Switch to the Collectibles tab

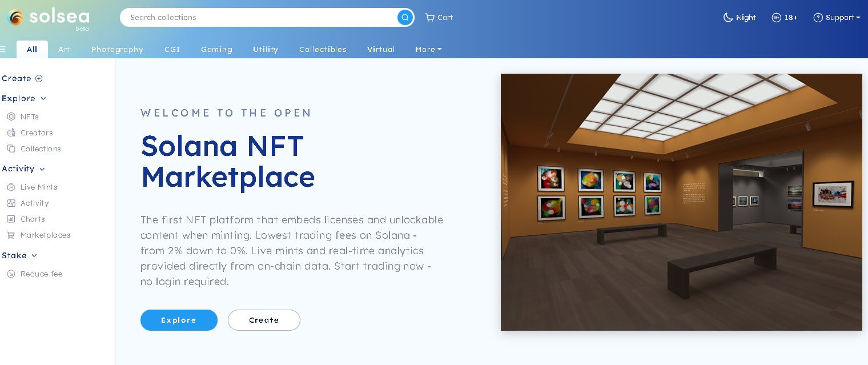[x=323, y=50]
